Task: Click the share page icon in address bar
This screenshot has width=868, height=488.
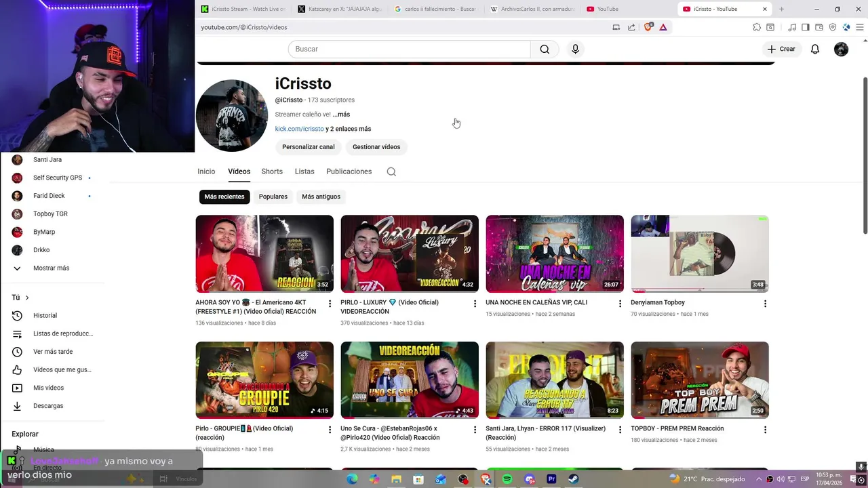Action: click(631, 27)
